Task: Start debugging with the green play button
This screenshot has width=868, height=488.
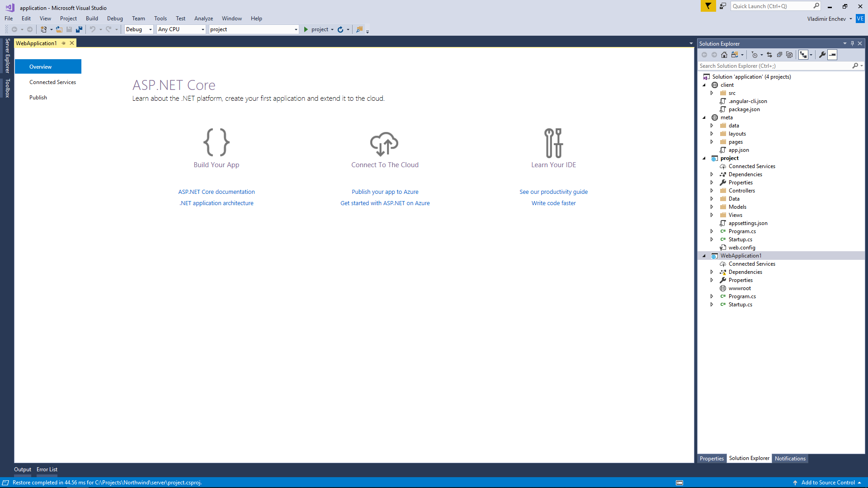Action: tap(306, 29)
